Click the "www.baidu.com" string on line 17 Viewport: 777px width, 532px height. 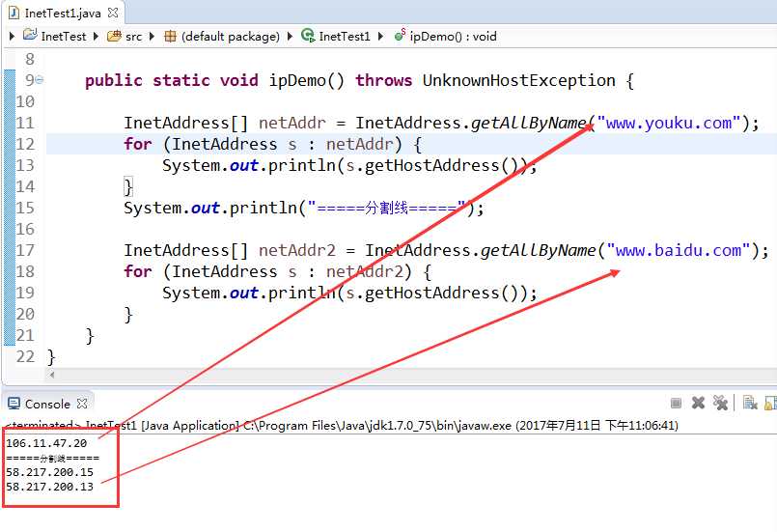678,250
